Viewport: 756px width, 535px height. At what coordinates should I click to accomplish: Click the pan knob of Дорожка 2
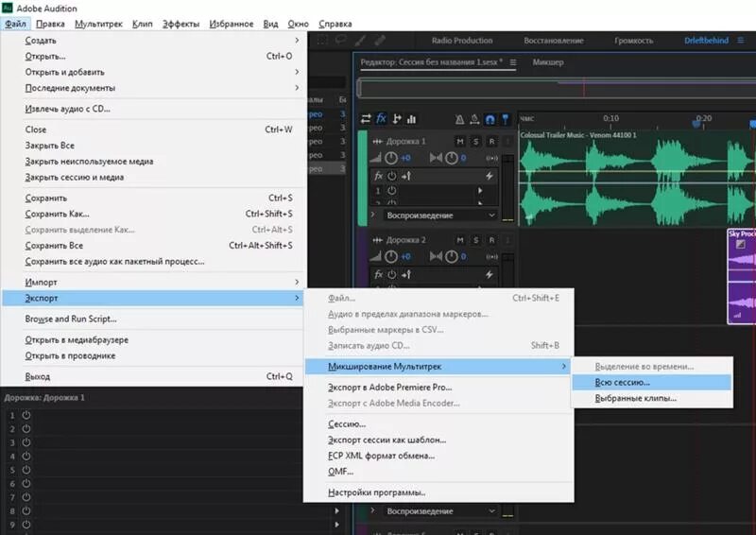tap(452, 257)
